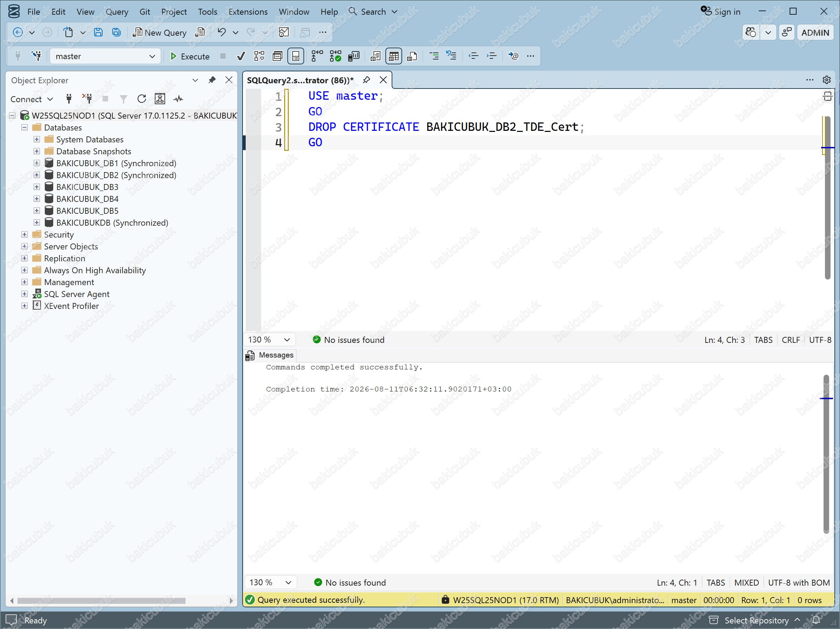
Task: Click the Comment Out Selected Lines icon
Action: click(434, 56)
